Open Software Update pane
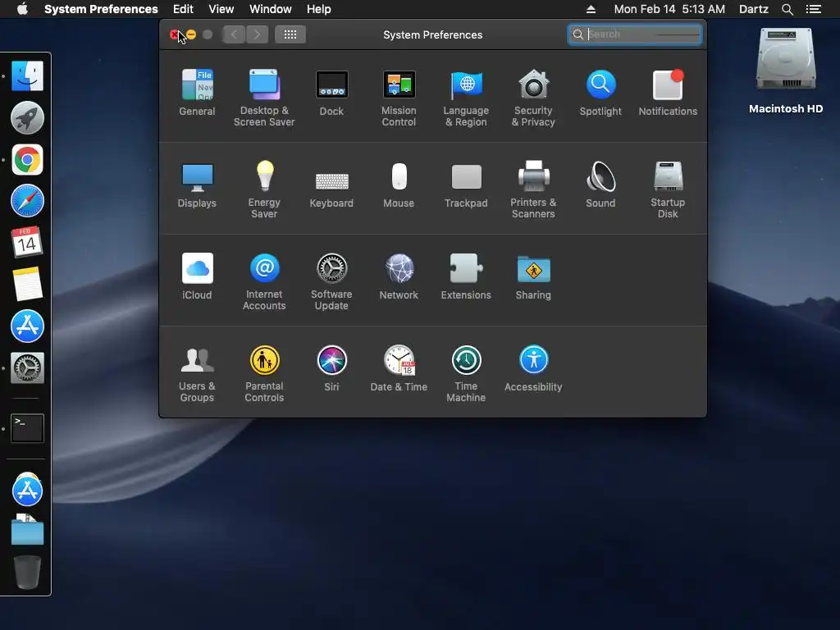The image size is (840, 630). pyautogui.click(x=331, y=281)
